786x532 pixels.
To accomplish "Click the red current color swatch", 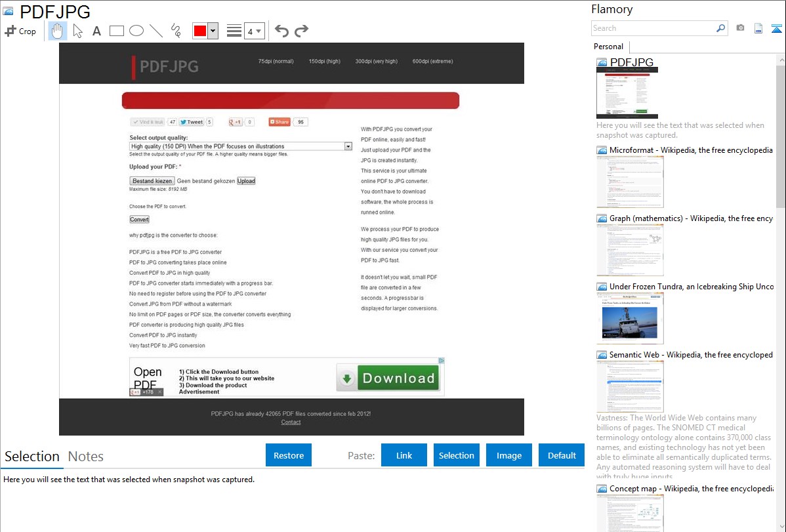I will coord(200,31).
